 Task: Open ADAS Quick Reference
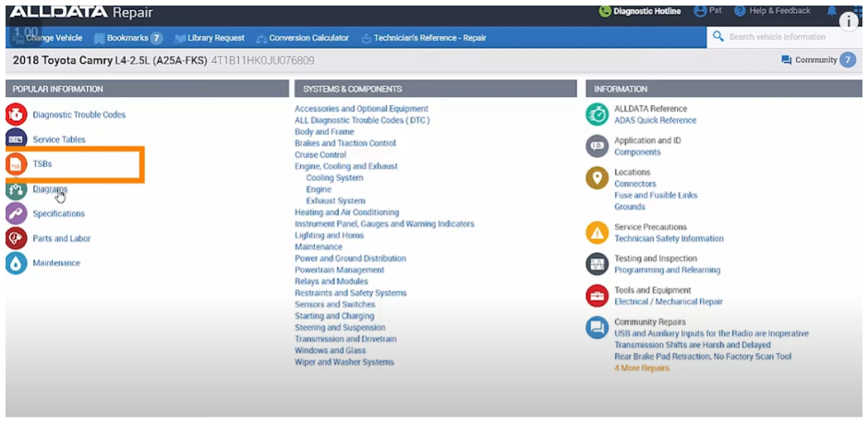point(656,120)
